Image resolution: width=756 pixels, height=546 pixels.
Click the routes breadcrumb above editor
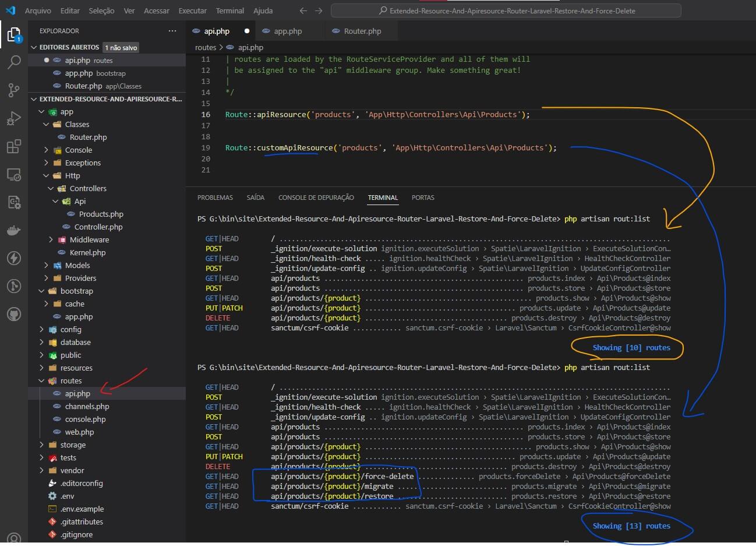click(205, 47)
